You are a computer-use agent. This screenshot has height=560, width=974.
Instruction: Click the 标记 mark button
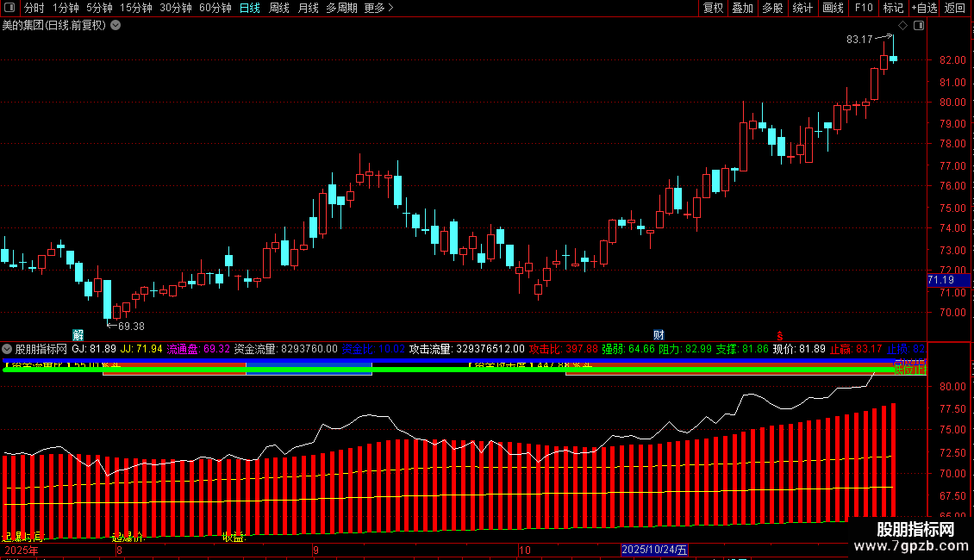(893, 8)
